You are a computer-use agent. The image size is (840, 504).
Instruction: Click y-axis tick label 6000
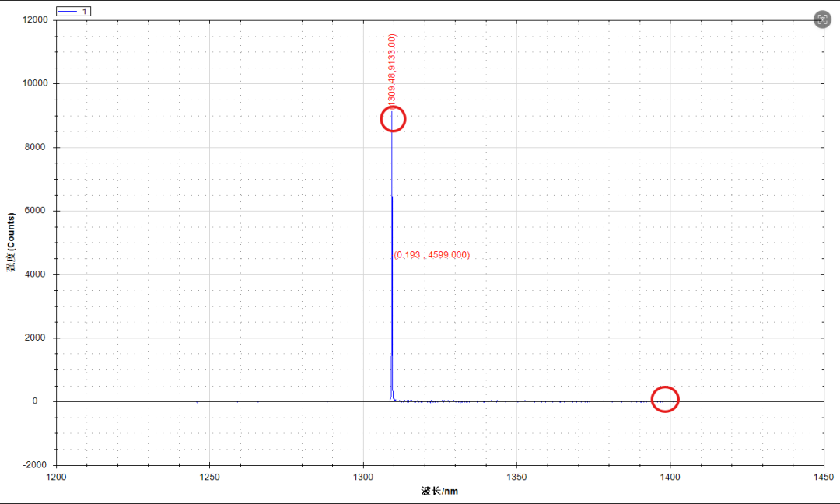click(x=35, y=211)
